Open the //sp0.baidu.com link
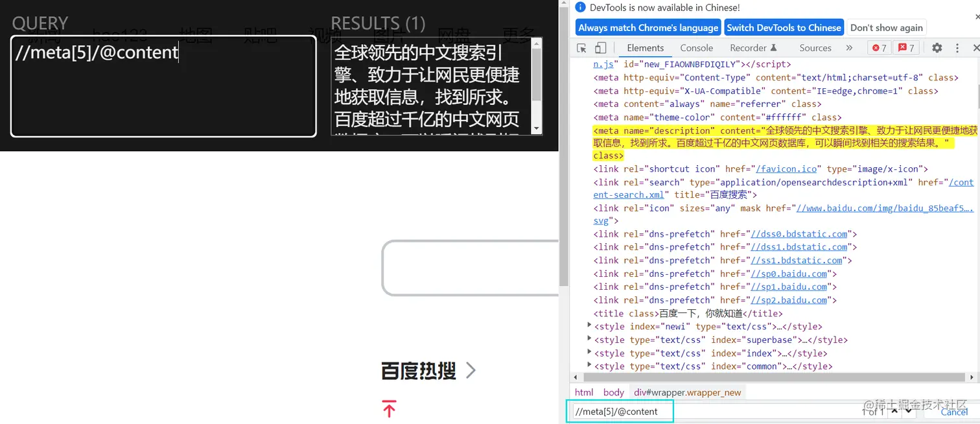Image resolution: width=980 pixels, height=424 pixels. 788,274
